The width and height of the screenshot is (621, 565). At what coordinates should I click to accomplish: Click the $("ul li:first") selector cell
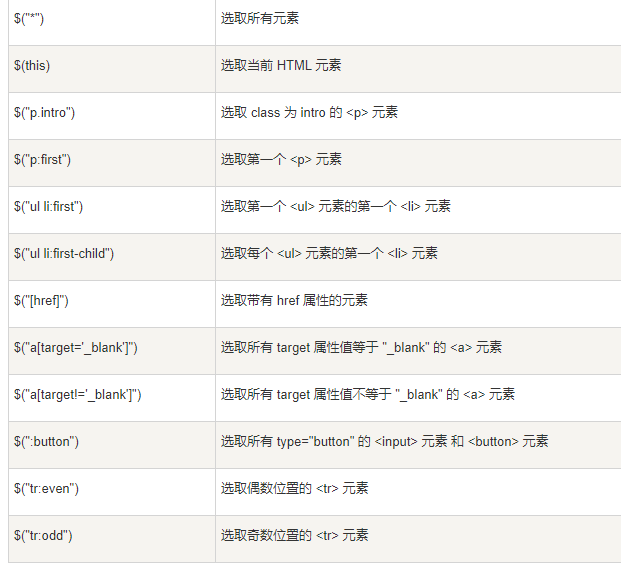(x=48, y=206)
